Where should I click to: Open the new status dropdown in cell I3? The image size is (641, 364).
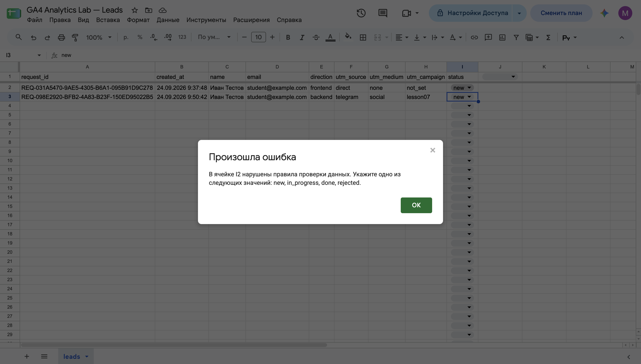point(462,97)
